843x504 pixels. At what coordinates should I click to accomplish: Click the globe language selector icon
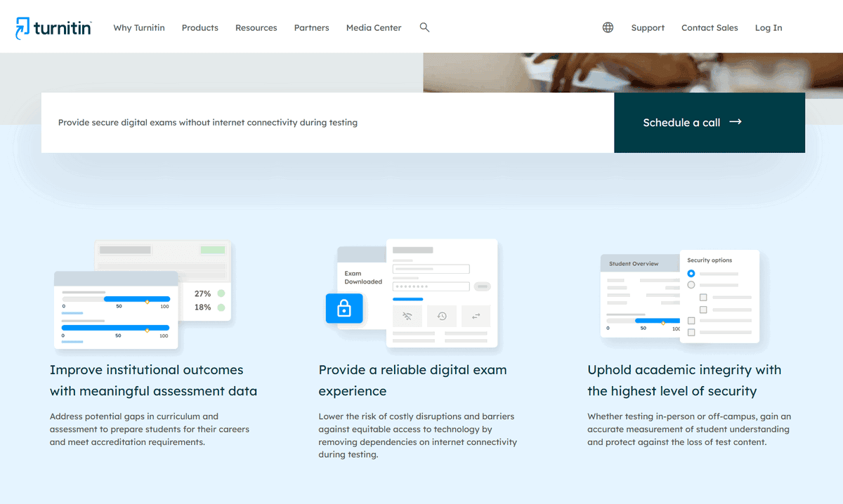point(608,27)
